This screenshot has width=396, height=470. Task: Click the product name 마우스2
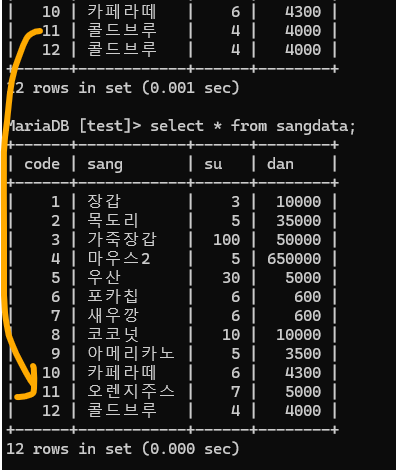tap(119, 258)
